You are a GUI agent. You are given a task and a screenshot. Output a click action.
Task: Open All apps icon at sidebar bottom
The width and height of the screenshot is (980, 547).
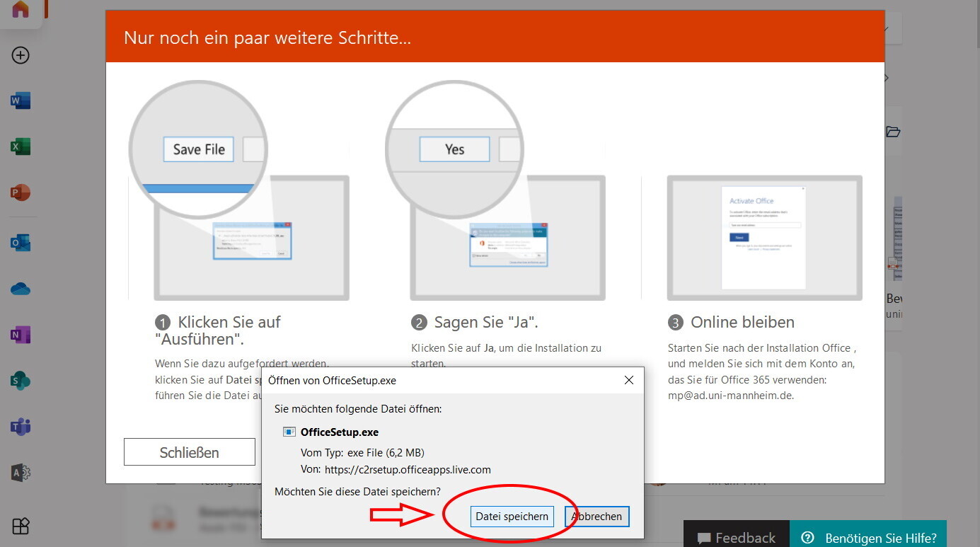click(x=21, y=526)
